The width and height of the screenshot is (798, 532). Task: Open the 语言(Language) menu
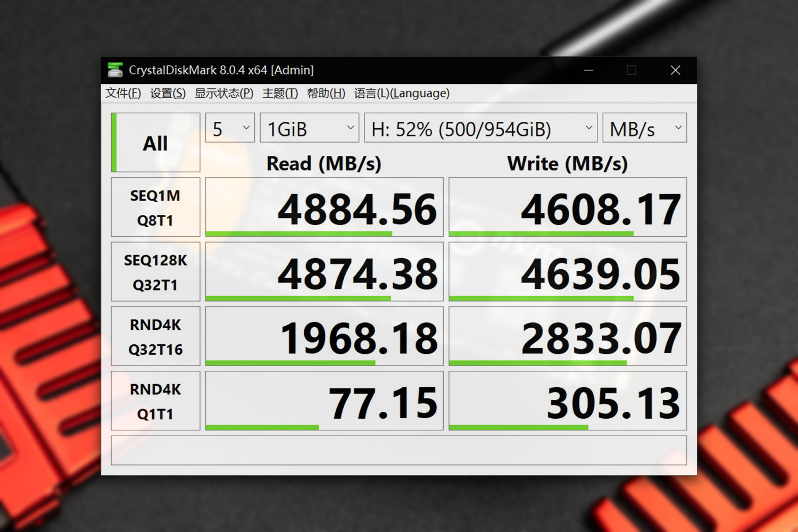[402, 93]
